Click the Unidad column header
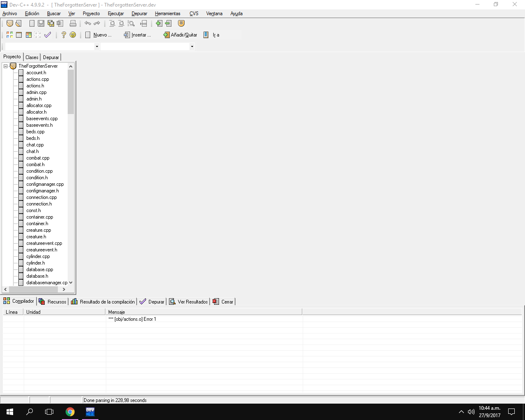Image resolution: width=525 pixels, height=420 pixels. click(x=65, y=312)
